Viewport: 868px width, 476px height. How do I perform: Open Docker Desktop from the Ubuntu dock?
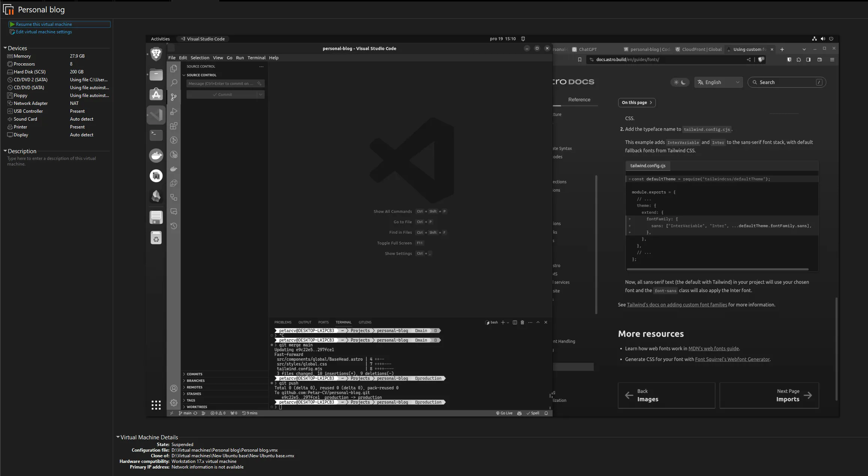pyautogui.click(x=156, y=155)
